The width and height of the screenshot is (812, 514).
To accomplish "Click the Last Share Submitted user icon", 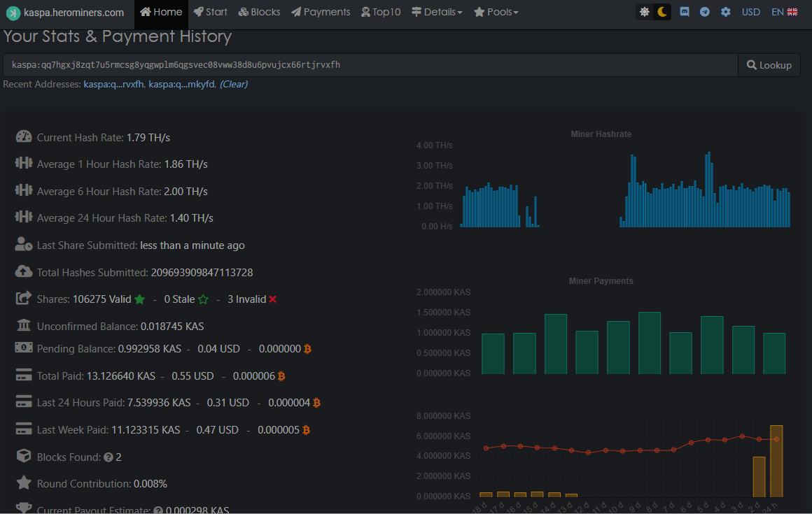I will (23, 244).
